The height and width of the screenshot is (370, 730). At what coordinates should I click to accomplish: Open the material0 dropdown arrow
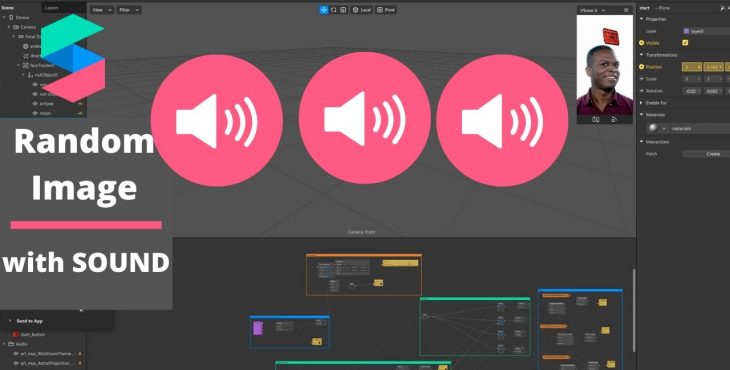[x=664, y=128]
